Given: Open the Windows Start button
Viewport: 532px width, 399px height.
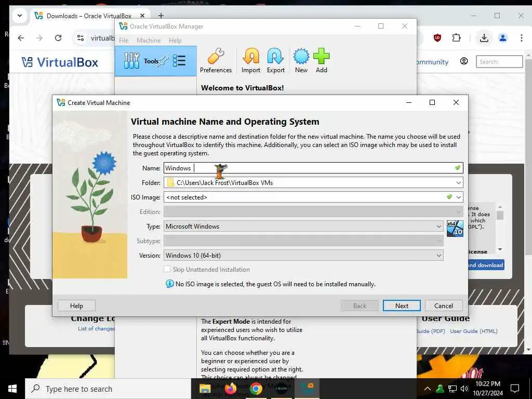Looking at the screenshot, I should click(12, 389).
